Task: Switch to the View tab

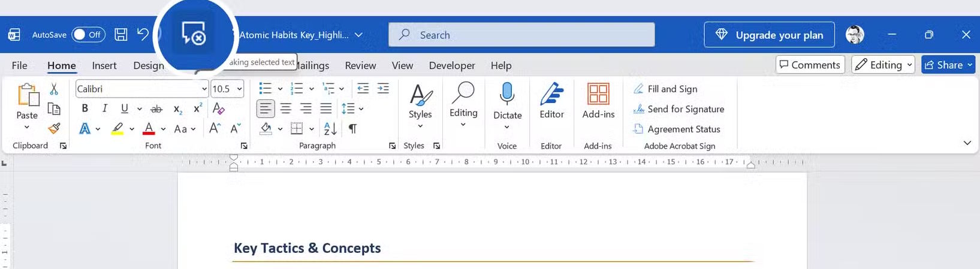Action: (402, 65)
